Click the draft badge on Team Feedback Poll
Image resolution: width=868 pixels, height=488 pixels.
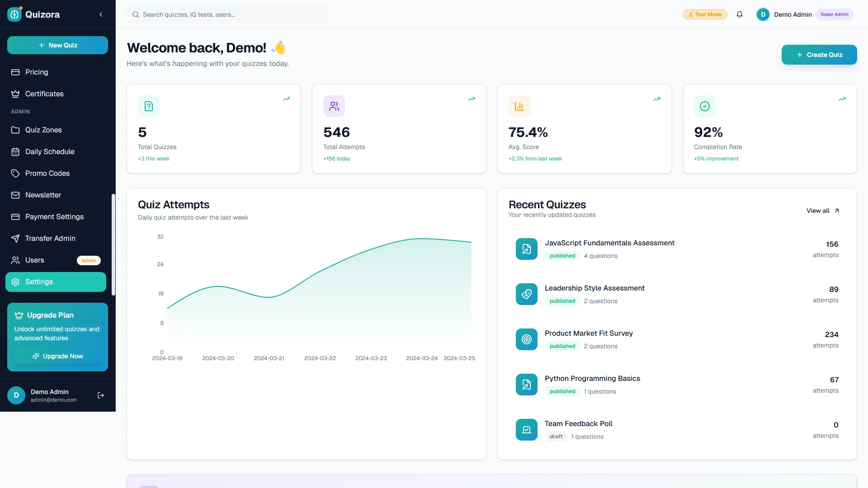(556, 436)
